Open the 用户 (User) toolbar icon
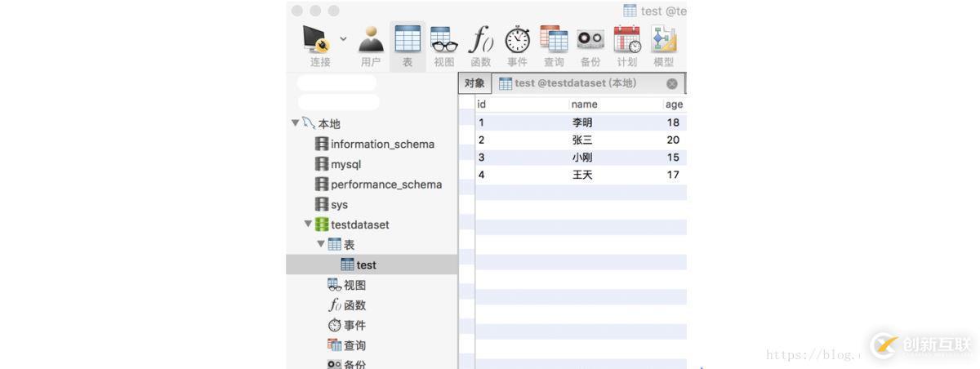The width and height of the screenshot is (980, 369). [x=371, y=39]
